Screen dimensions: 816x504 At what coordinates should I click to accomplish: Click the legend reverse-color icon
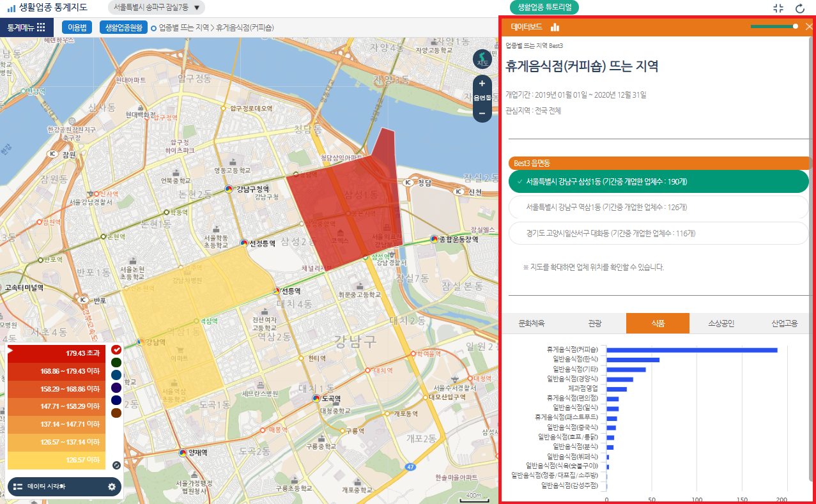(116, 466)
